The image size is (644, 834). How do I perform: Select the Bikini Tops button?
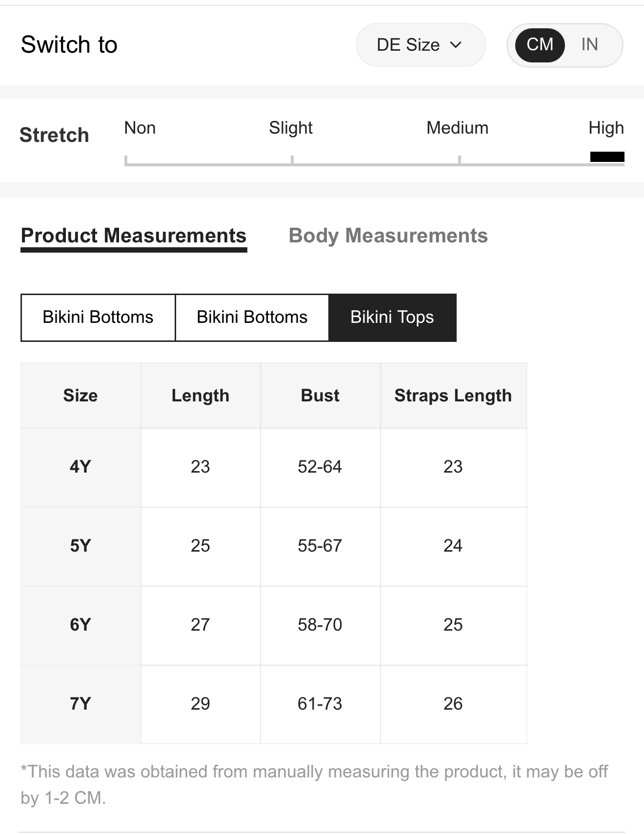click(x=392, y=318)
